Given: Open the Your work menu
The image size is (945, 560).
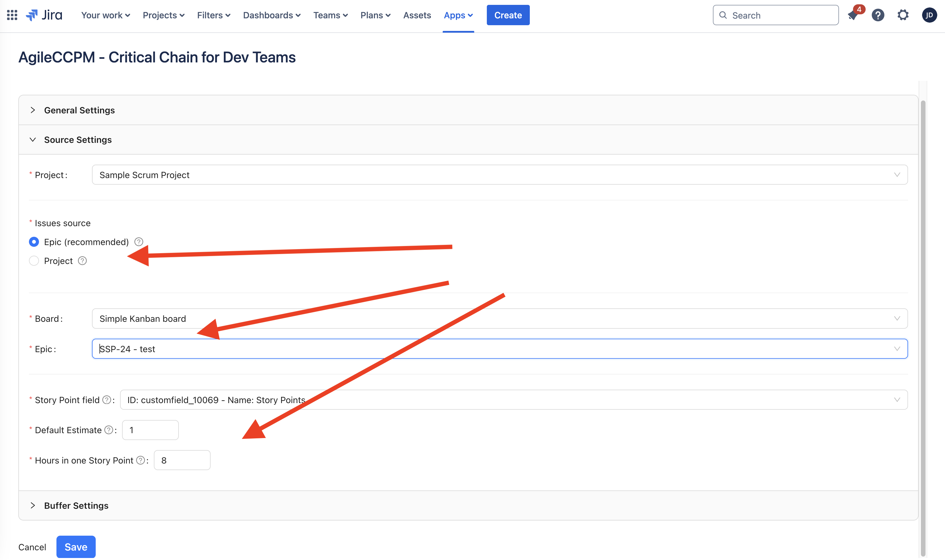Looking at the screenshot, I should 105,15.
